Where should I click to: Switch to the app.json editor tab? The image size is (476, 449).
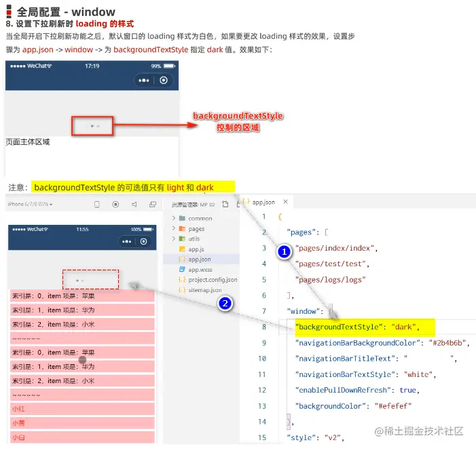tap(263, 202)
